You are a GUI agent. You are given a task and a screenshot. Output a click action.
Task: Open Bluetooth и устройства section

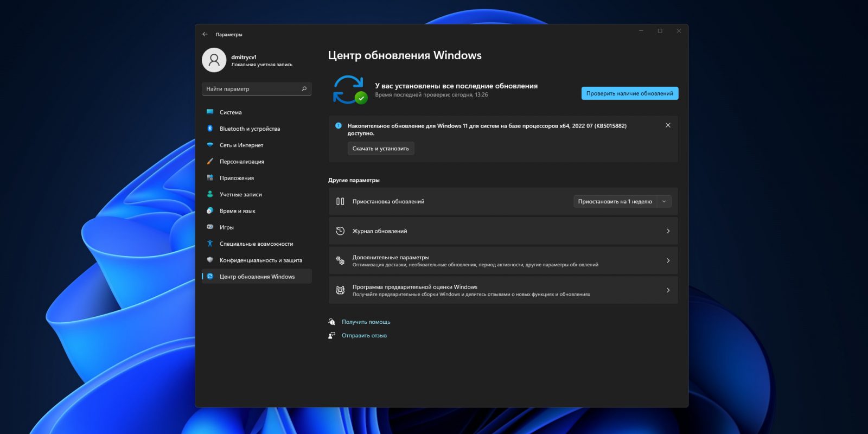(x=257, y=129)
